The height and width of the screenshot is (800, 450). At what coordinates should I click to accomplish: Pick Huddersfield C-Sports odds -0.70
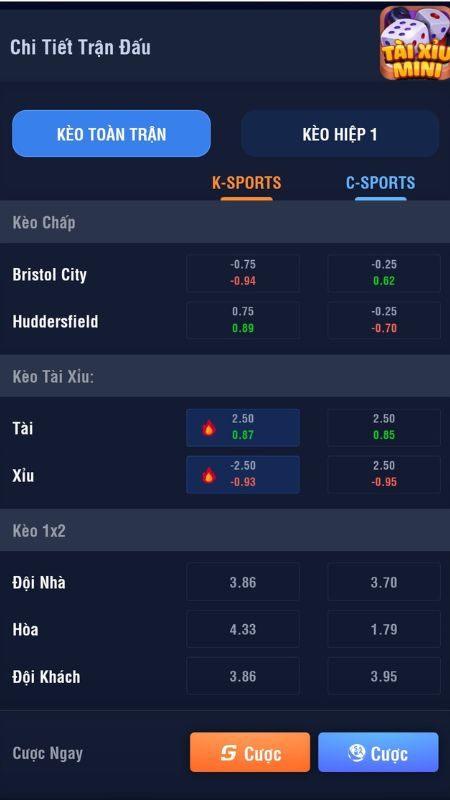tap(384, 320)
